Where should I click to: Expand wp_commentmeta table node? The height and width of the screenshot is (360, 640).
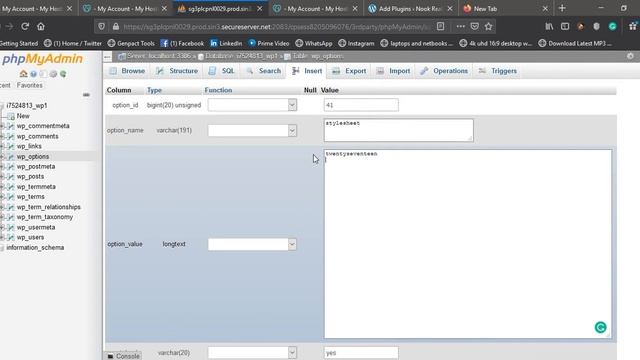pyautogui.click(x=2, y=126)
